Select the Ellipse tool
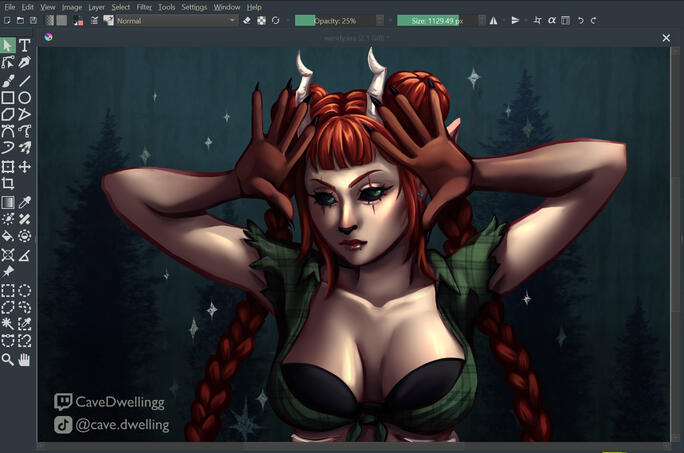Image resolution: width=684 pixels, height=453 pixels. click(24, 98)
